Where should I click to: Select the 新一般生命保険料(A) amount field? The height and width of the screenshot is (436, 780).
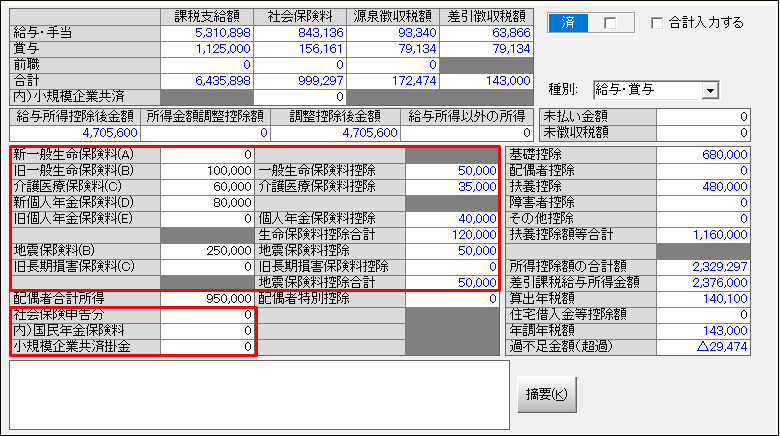208,155
